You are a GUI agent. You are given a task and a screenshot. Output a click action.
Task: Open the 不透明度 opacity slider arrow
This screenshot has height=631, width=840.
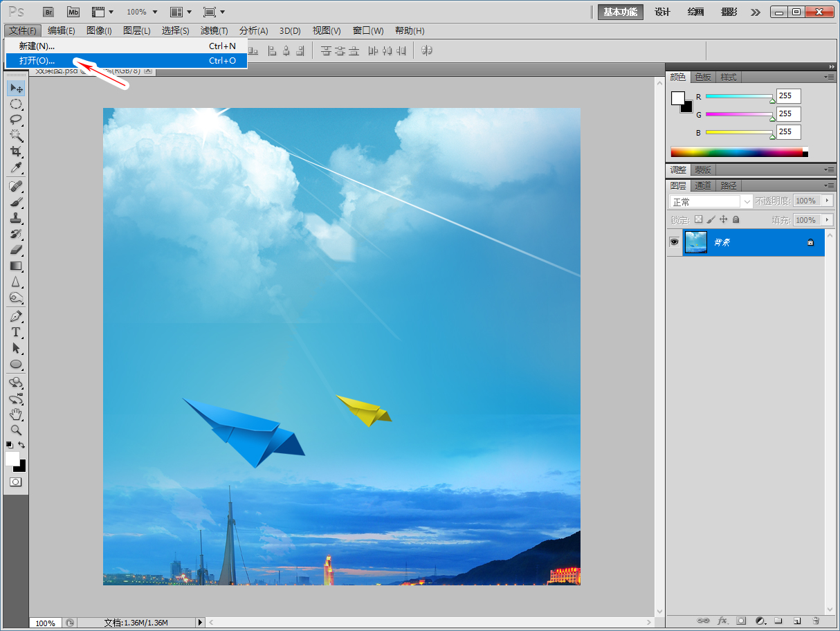point(827,201)
